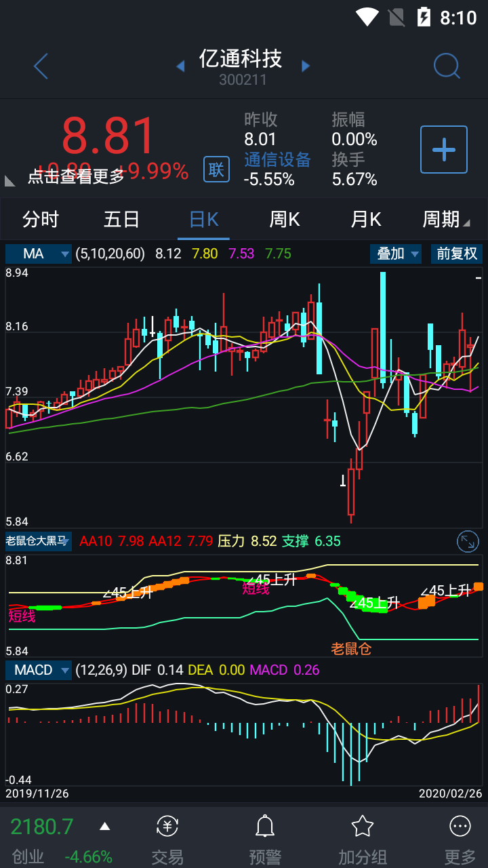
Task: Switch to 分时 tab
Action: point(41,219)
